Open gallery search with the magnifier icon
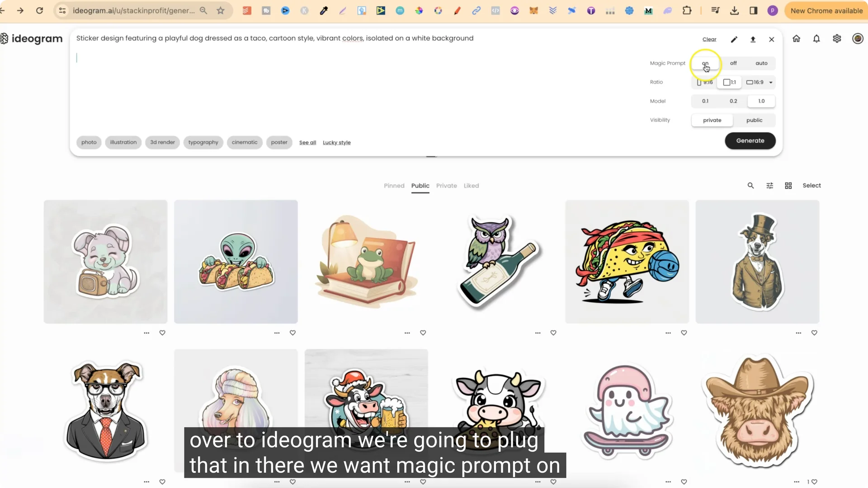 click(x=750, y=185)
